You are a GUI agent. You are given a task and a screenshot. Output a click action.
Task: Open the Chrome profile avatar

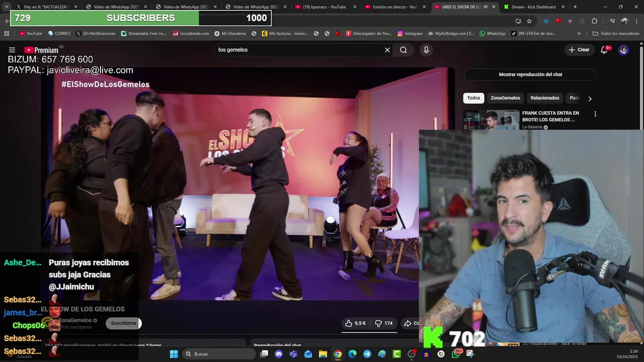click(x=624, y=21)
